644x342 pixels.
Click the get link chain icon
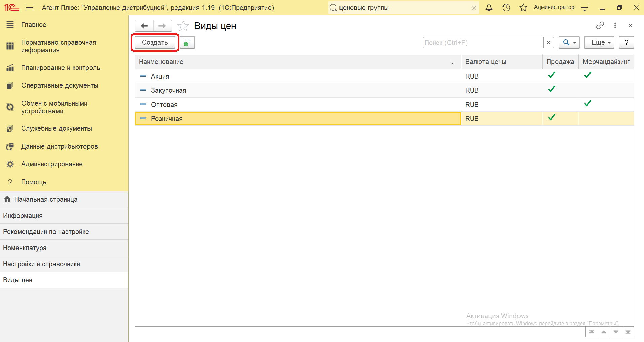[600, 25]
